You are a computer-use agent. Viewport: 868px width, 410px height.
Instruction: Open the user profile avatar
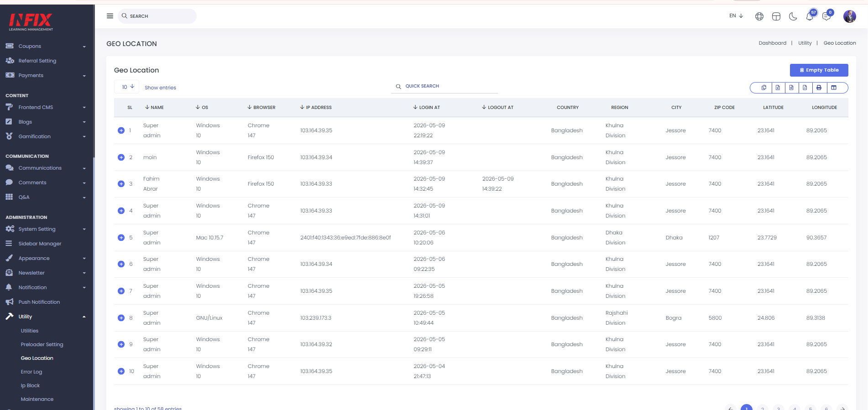click(850, 16)
